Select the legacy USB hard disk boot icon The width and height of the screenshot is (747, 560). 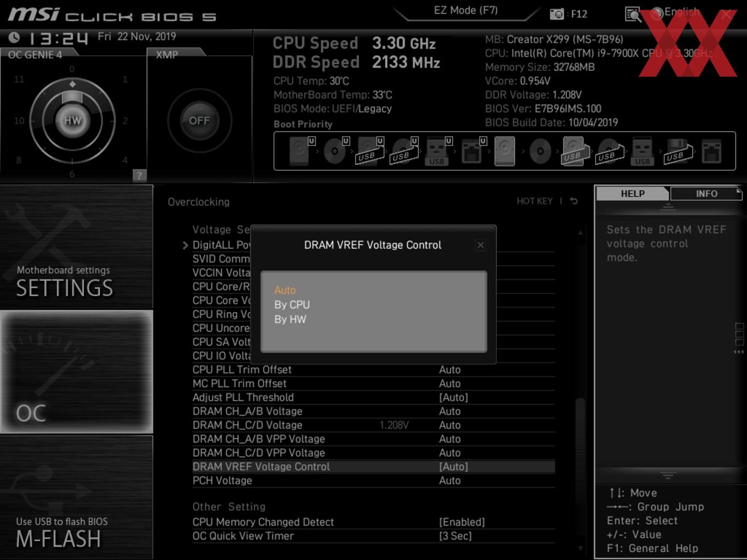point(575,151)
